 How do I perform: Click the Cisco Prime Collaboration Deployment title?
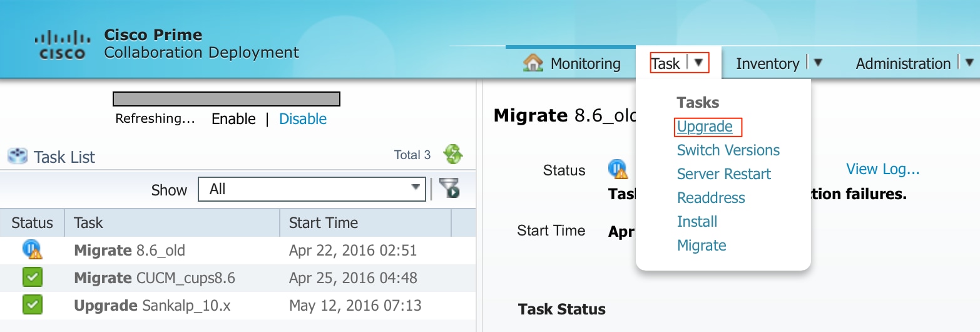tap(202, 44)
